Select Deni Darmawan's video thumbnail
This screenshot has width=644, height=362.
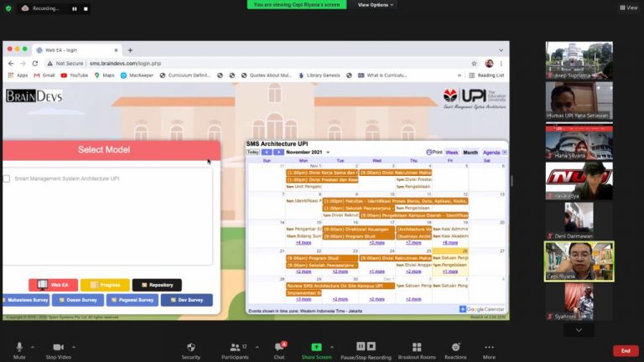click(579, 221)
